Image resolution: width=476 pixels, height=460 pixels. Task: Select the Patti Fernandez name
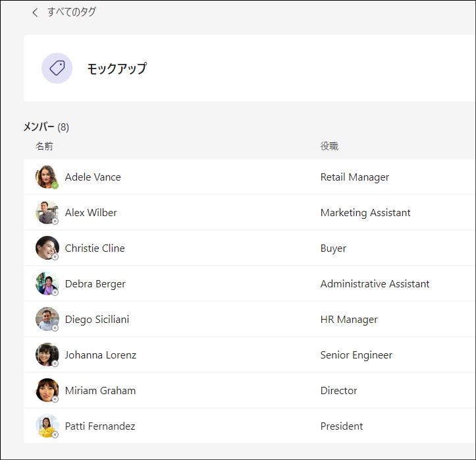click(100, 426)
